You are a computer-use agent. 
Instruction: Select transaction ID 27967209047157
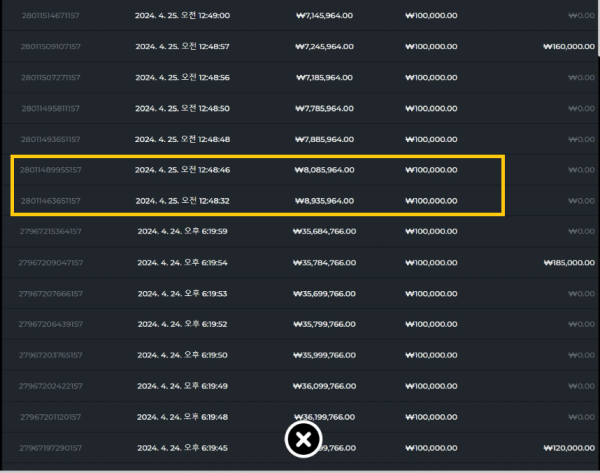point(51,263)
